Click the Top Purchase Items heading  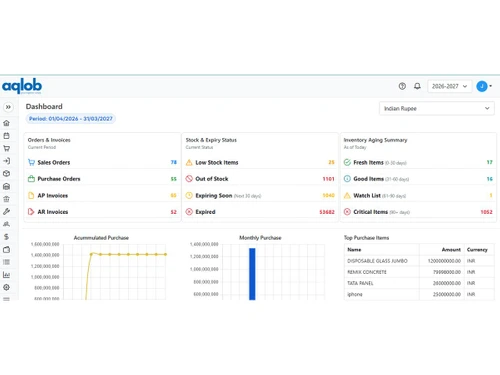366,238
